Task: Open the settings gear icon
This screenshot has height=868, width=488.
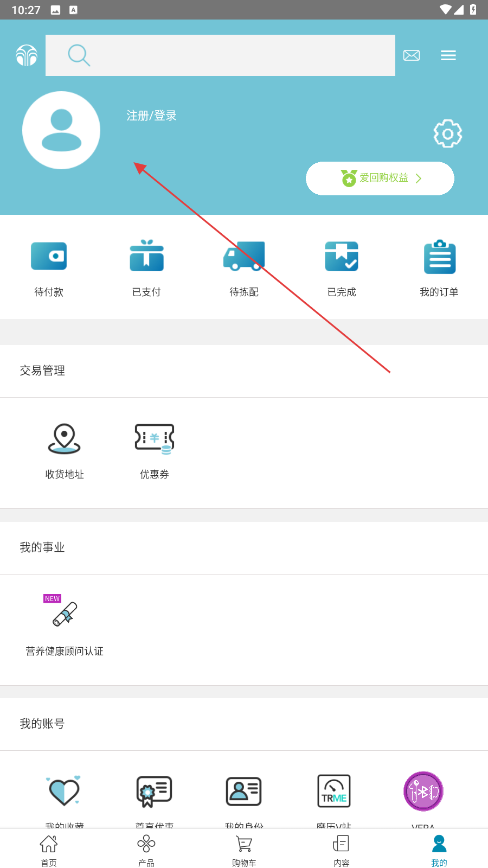Action: (447, 133)
